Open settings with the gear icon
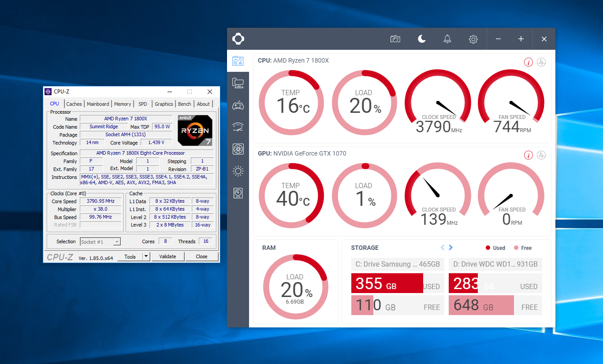The image size is (603, 364). (473, 39)
